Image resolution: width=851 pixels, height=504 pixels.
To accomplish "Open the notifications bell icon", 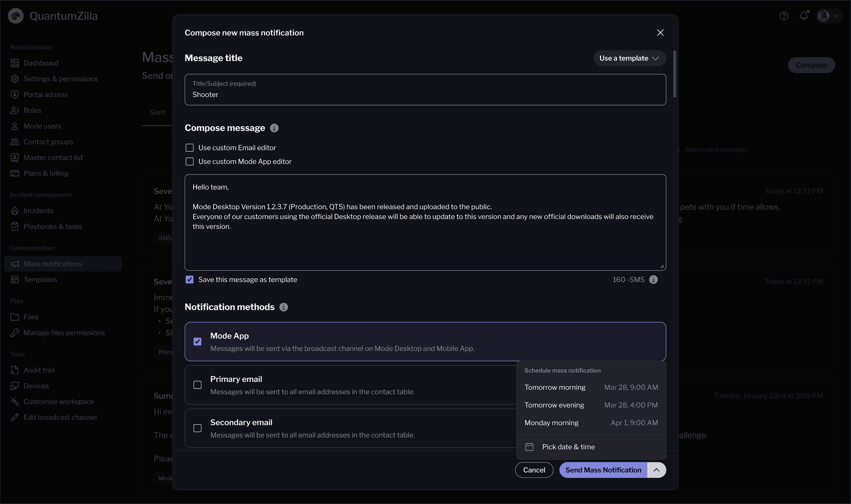I will [804, 16].
